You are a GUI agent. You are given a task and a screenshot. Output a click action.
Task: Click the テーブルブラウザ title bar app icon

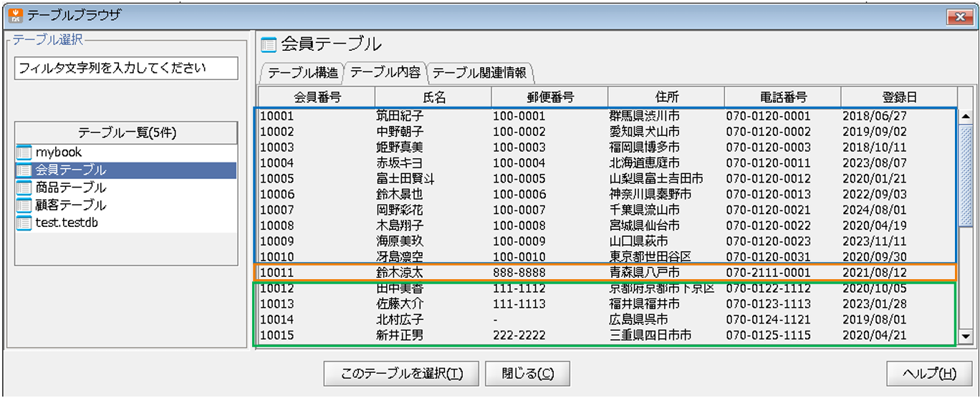pyautogui.click(x=13, y=14)
